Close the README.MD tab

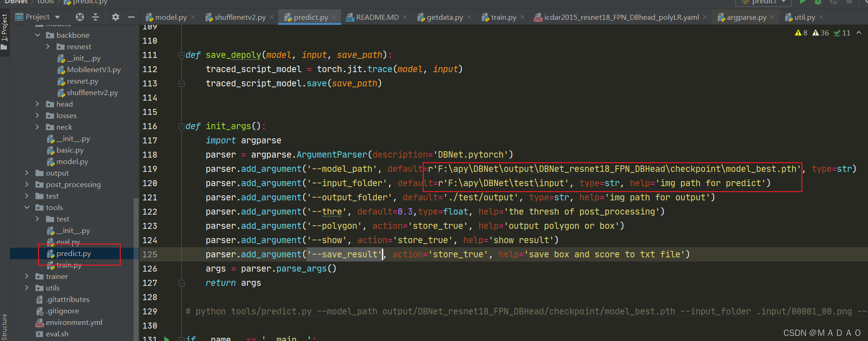[x=405, y=17]
